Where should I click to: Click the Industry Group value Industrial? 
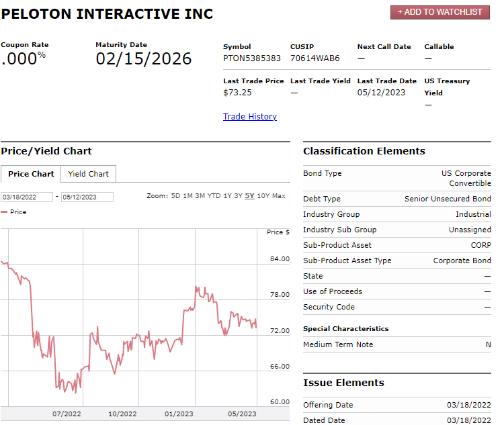click(473, 214)
